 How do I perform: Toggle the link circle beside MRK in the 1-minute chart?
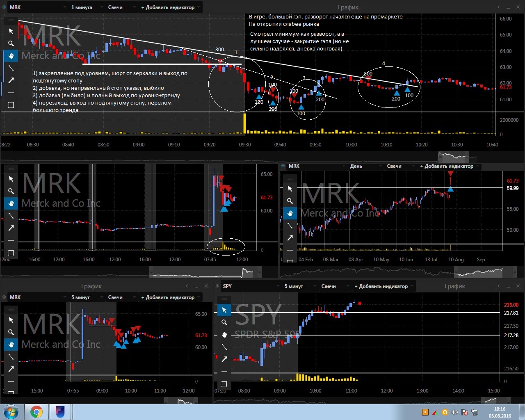click(4, 7)
